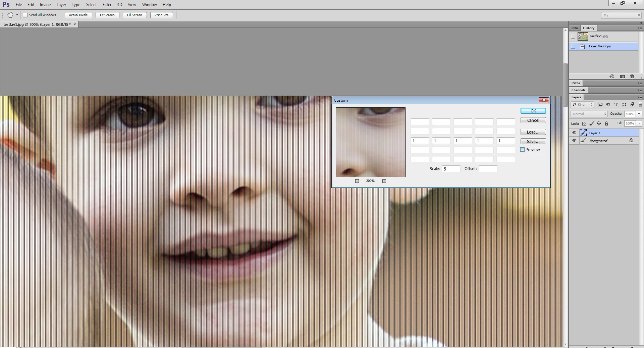Open the layer Kind filter dropdown

point(583,105)
